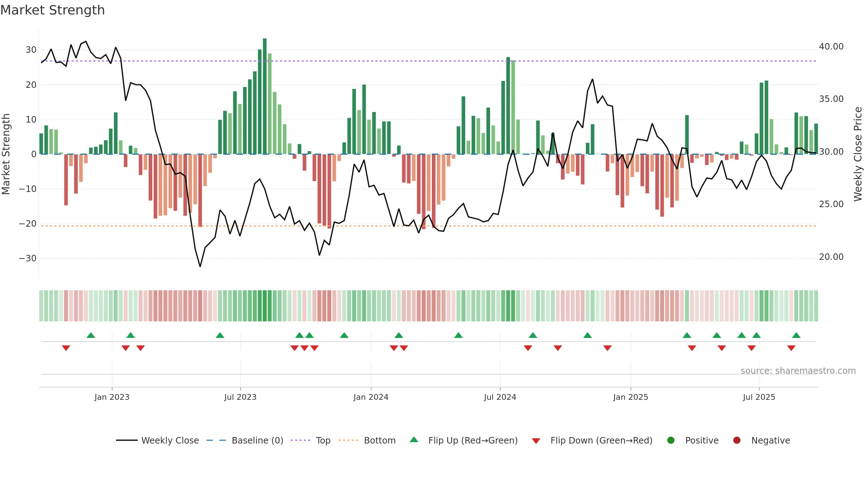Click the rotated Market Strength y-axis title

point(6,154)
